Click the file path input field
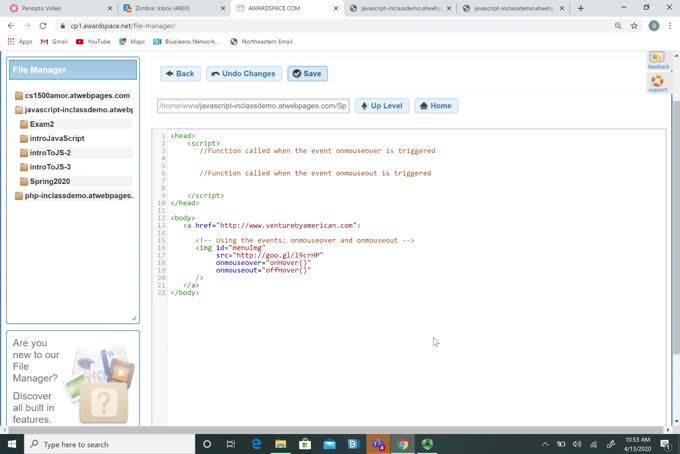Image resolution: width=680 pixels, height=454 pixels. click(253, 106)
